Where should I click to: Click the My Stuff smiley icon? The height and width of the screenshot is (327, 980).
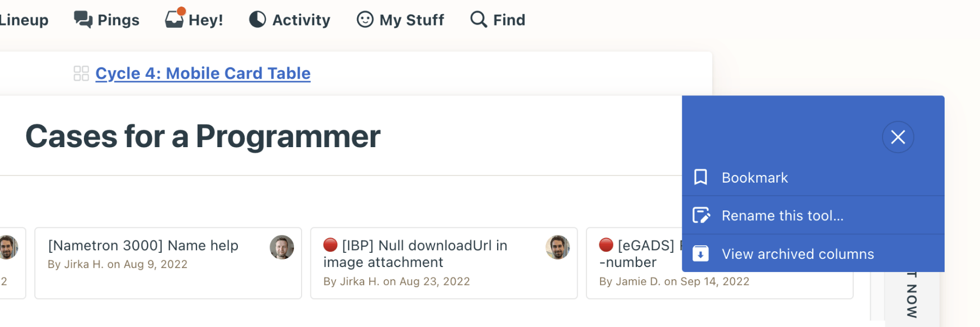(x=365, y=20)
